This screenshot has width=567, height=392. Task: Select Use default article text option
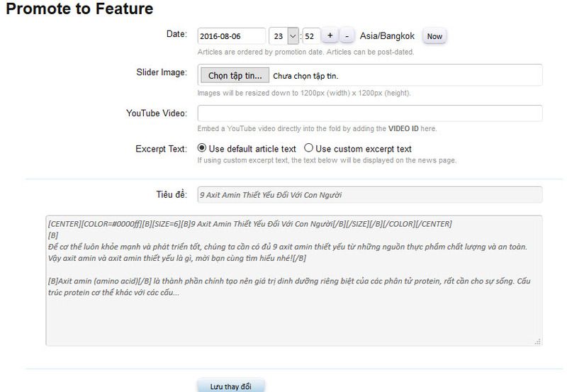click(x=202, y=149)
